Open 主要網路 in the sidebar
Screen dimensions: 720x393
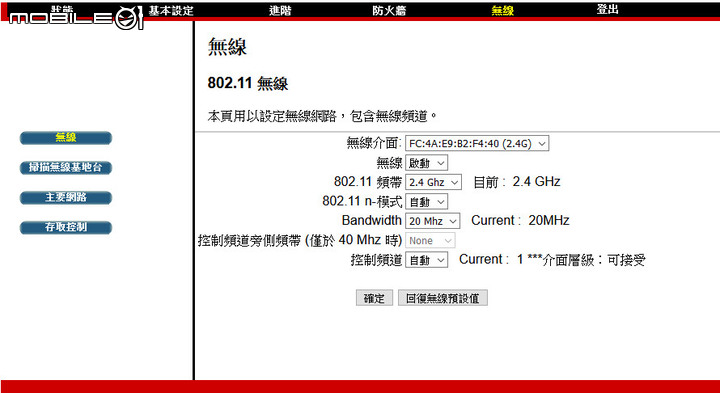coord(66,197)
